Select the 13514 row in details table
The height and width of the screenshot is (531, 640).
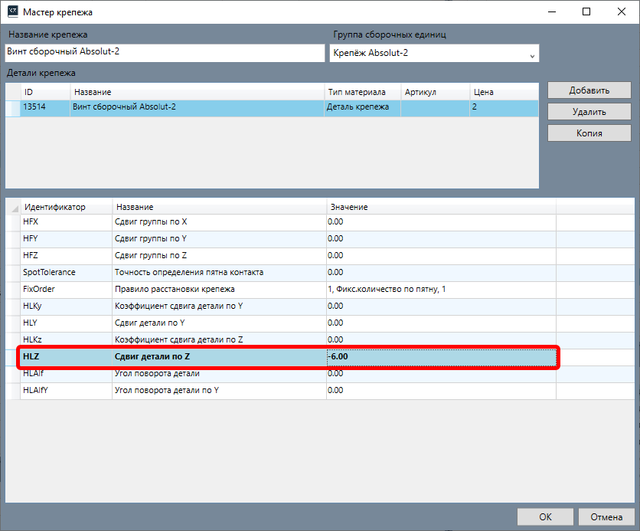click(x=272, y=107)
